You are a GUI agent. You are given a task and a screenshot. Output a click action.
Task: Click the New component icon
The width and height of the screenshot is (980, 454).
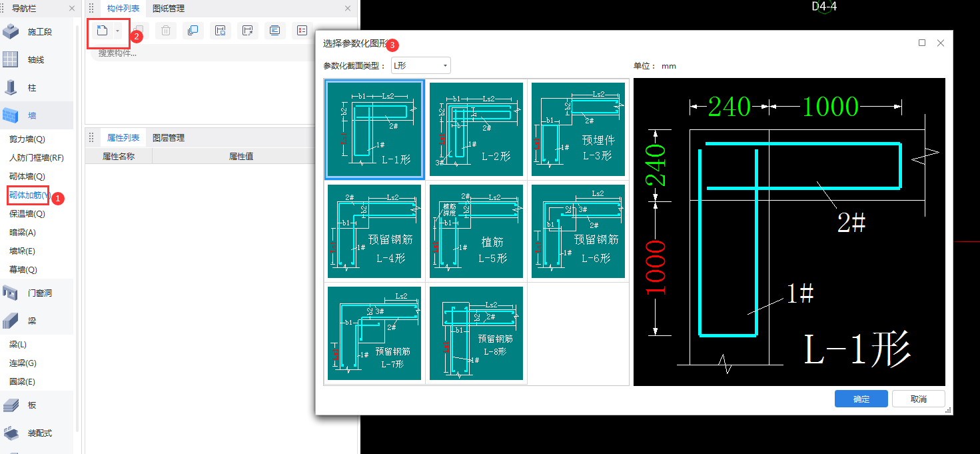(102, 31)
